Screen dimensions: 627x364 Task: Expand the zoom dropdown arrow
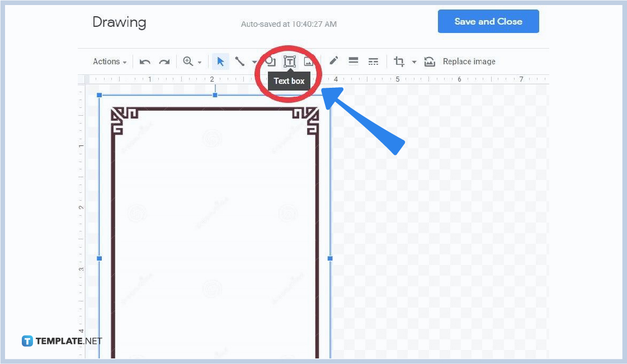coord(200,62)
